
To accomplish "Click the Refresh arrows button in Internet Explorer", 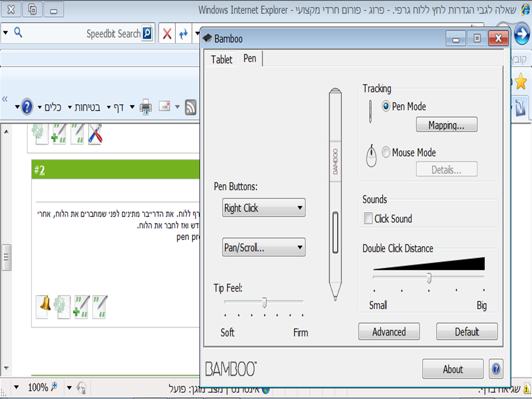I will click(183, 34).
